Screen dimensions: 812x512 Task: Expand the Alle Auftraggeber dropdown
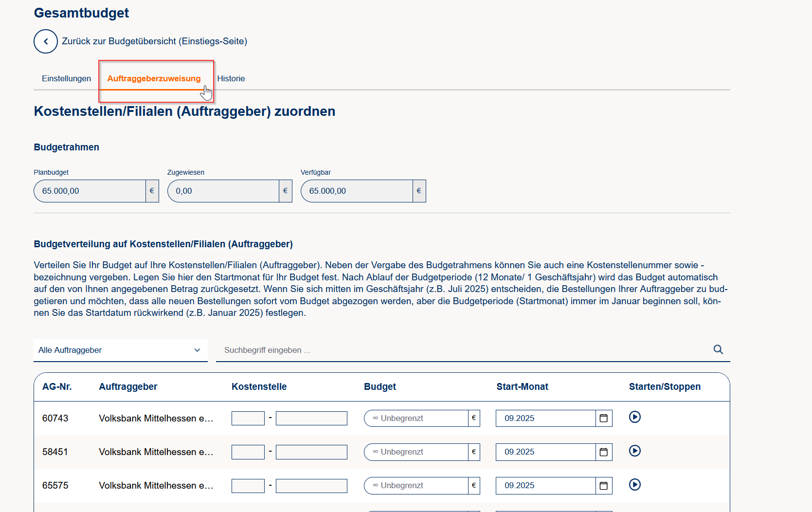click(120, 350)
